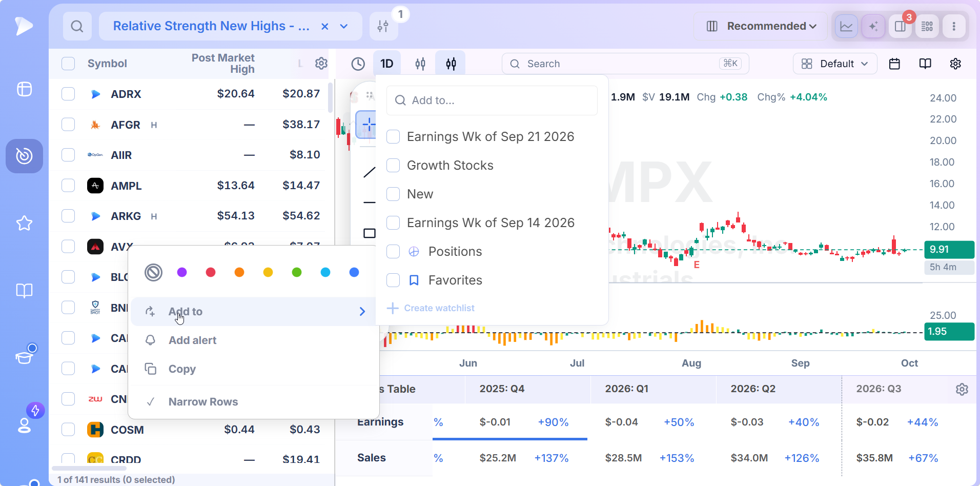Open chart settings gear icon
This screenshot has width=980, height=486.
[955, 64]
